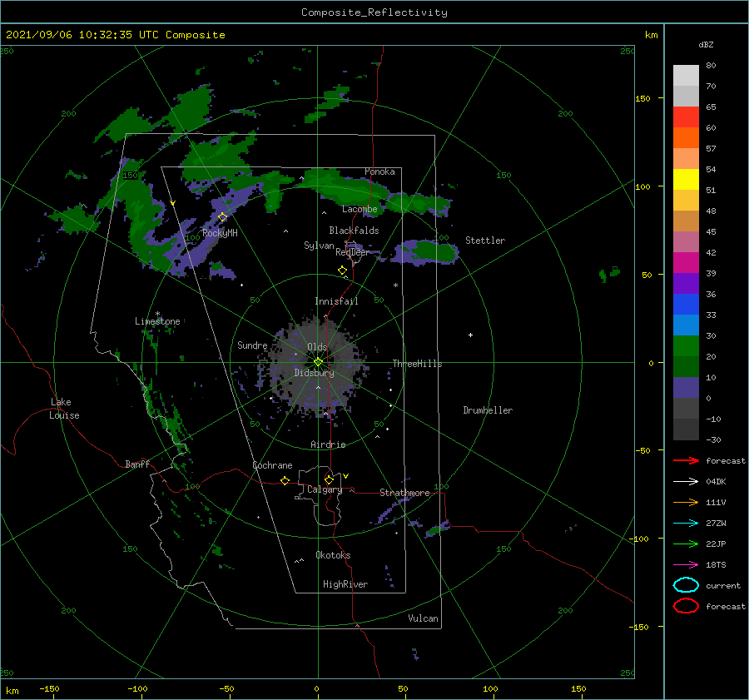This screenshot has height=700, width=749.
Task: Click the Vulcan city label
Action: 423,618
